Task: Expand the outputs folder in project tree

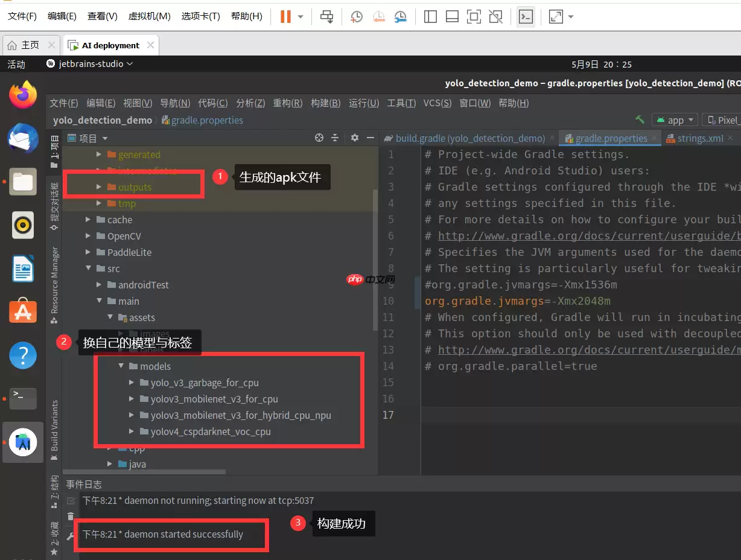Action: (99, 187)
